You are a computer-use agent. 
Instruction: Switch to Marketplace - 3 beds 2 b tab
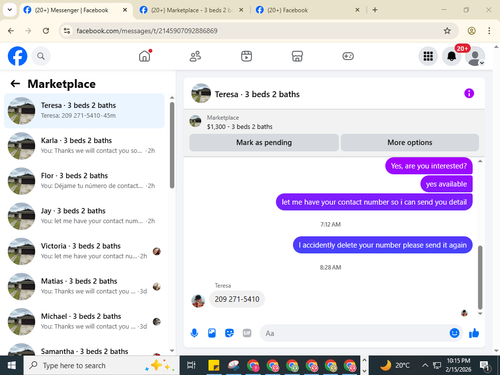click(x=191, y=10)
